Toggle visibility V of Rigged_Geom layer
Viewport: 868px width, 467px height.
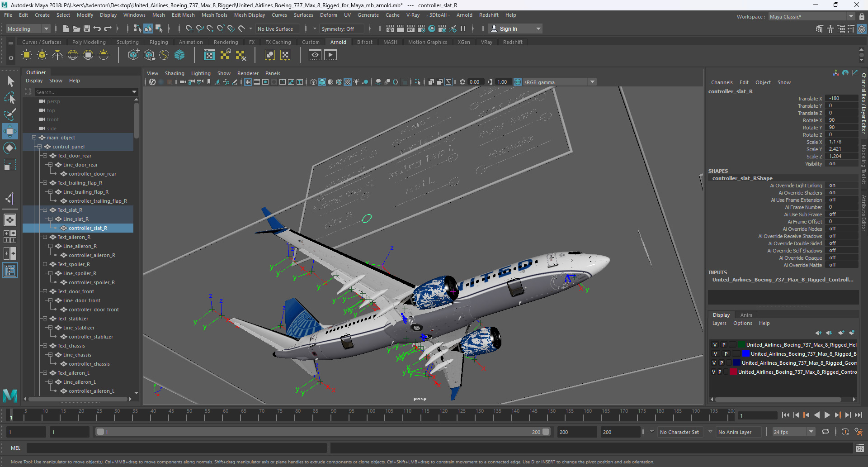[x=714, y=363]
